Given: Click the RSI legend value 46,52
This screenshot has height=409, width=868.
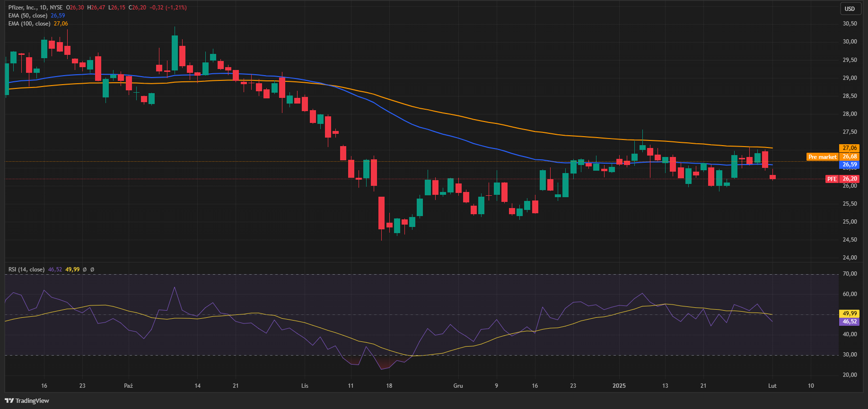Looking at the screenshot, I should 55,270.
